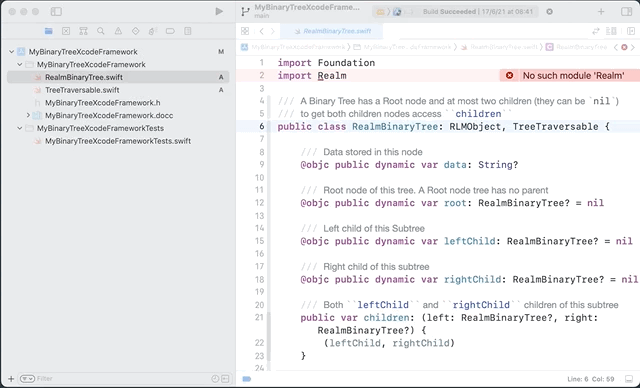
Task: Select the RealmBinaryTree.swift editor tab
Action: (332, 31)
